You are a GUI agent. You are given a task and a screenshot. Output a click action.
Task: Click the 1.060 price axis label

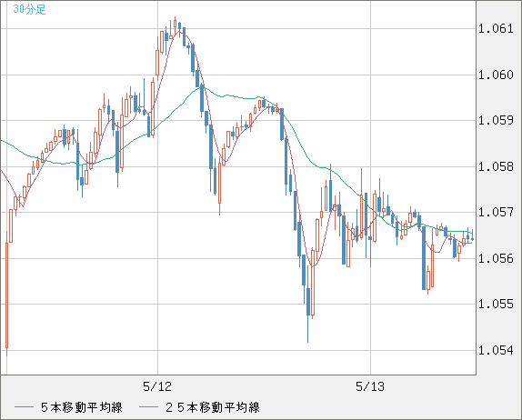[496, 75]
